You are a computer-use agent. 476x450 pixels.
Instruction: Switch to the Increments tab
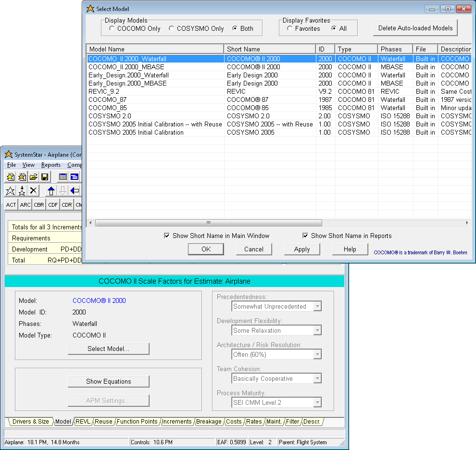(x=176, y=422)
